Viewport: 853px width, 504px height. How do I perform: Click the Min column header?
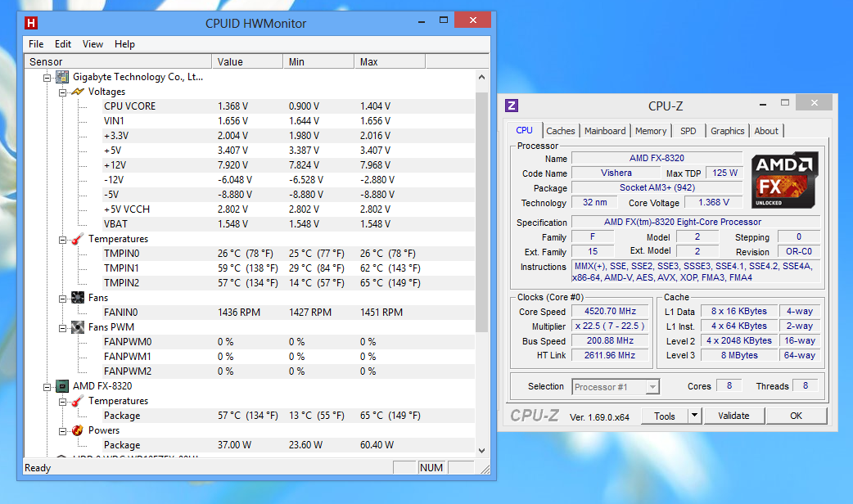coord(318,61)
